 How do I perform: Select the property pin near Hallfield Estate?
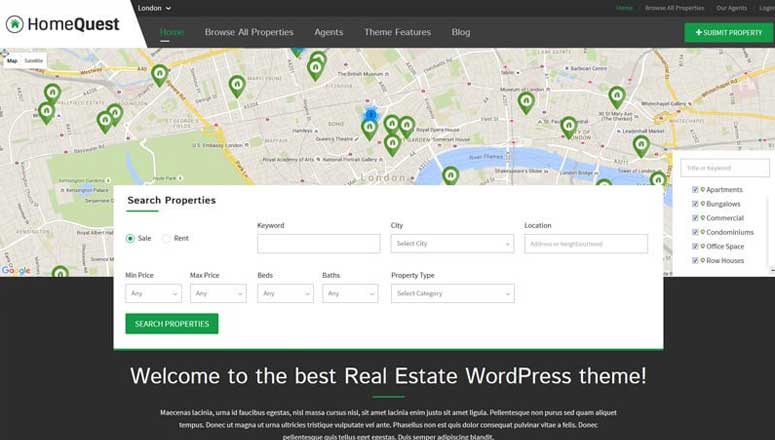(52, 93)
